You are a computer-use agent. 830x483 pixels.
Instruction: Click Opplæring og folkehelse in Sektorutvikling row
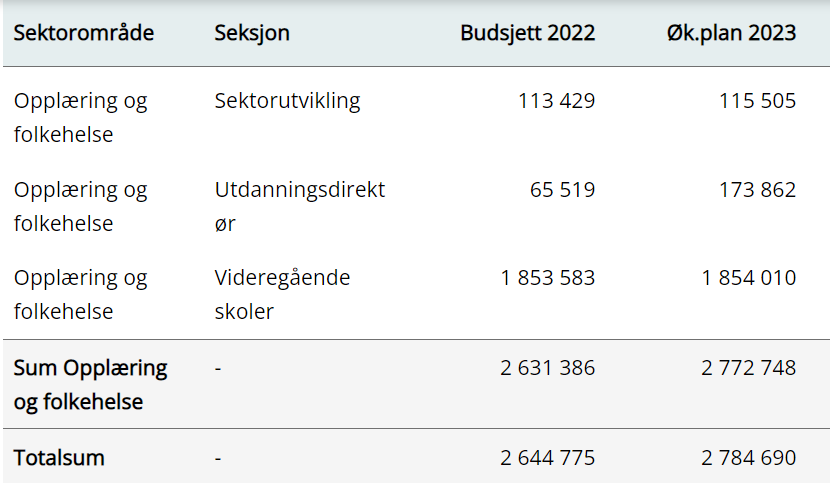coord(80,117)
